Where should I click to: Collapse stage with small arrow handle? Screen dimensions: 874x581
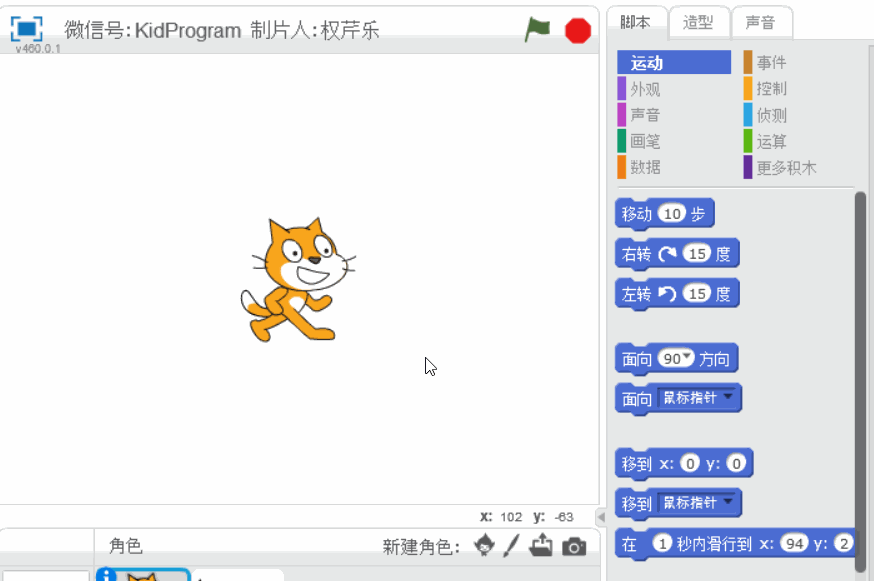pyautogui.click(x=601, y=517)
